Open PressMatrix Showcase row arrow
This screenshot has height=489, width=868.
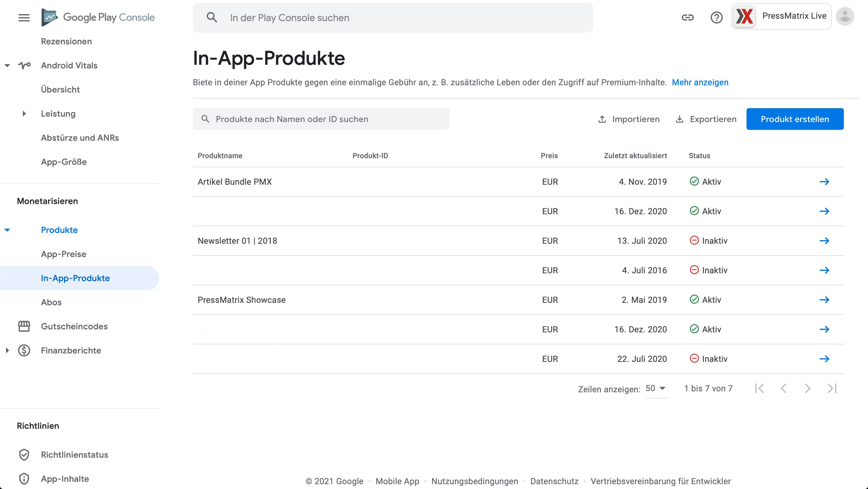click(824, 300)
